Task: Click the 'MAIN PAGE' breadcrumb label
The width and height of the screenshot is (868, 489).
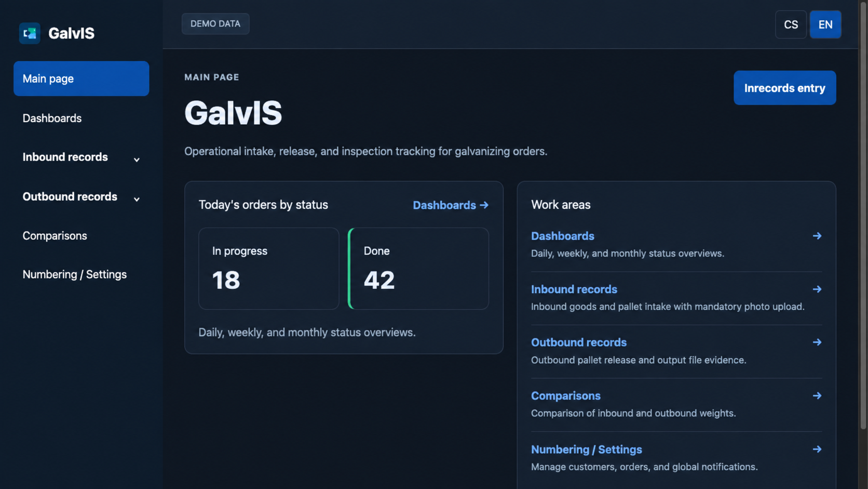Action: [212, 77]
